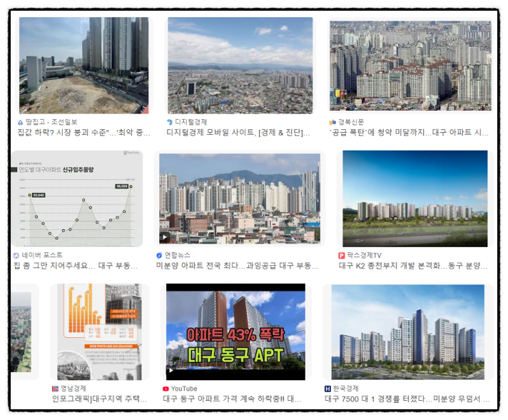Click the 한국경제 blue H favicon
This screenshot has width=508, height=420.
[x=327, y=389]
